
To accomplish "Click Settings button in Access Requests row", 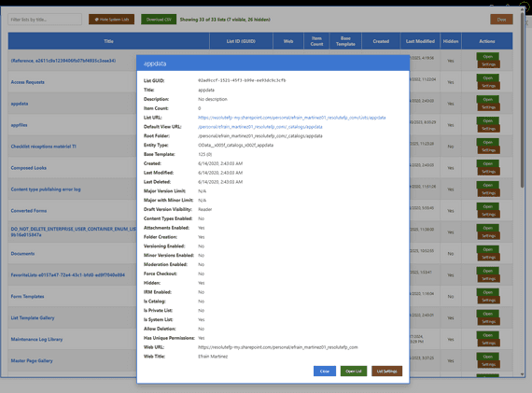I will 488,86.
